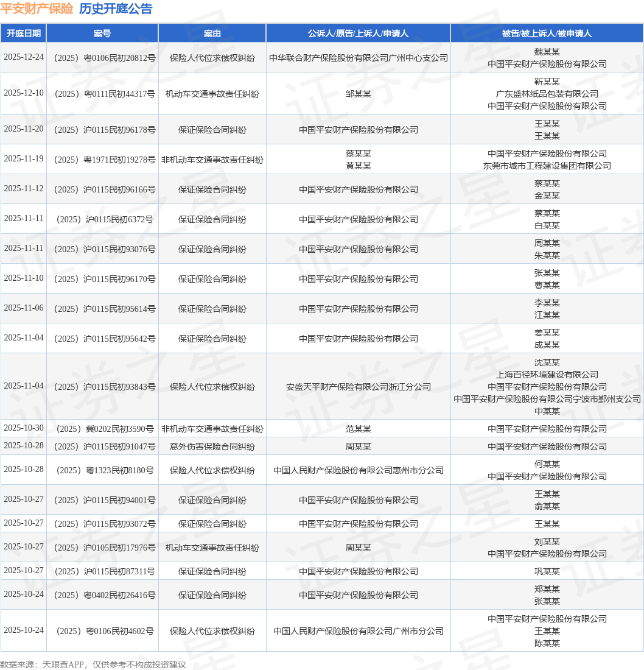Click defendant 中国平安财产保险股份有限公司宁波市鄞州支公司
This screenshot has width=644, height=670.
click(547, 399)
